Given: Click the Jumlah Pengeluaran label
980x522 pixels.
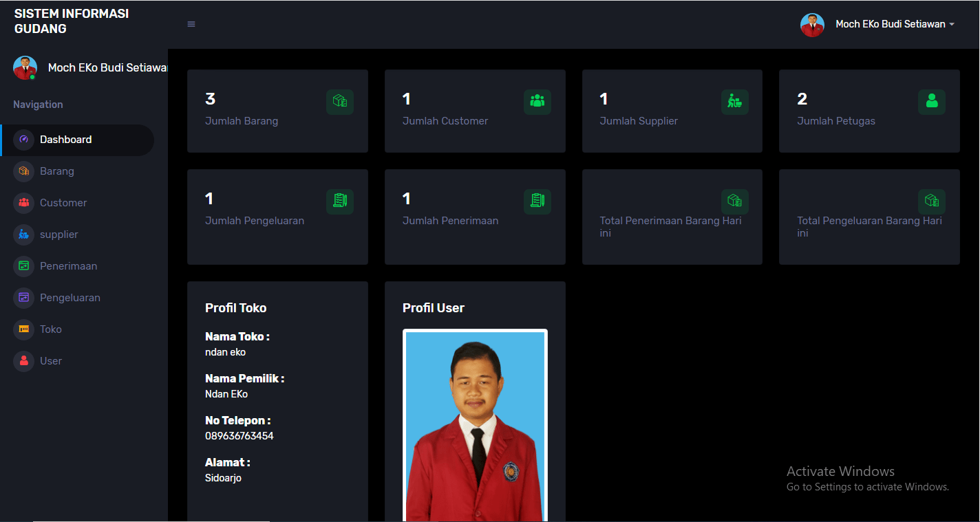Looking at the screenshot, I should (x=255, y=221).
